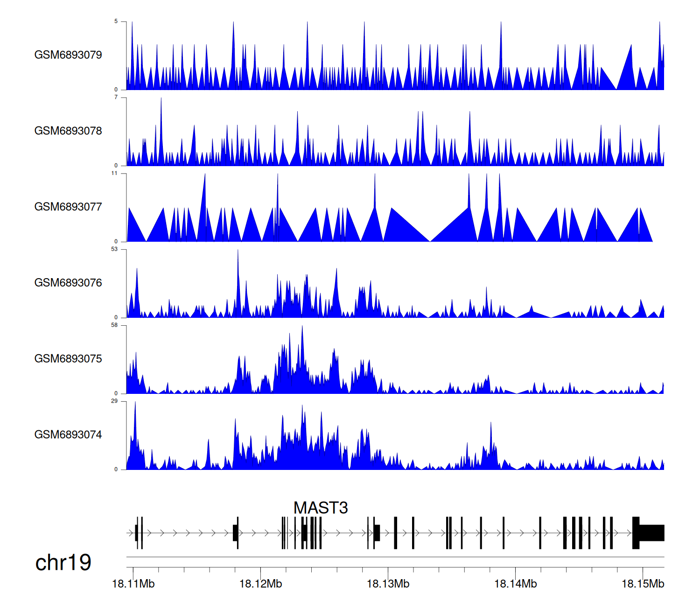Click y-axis maximum value 53
The height and width of the screenshot is (616, 700).
[x=114, y=249]
